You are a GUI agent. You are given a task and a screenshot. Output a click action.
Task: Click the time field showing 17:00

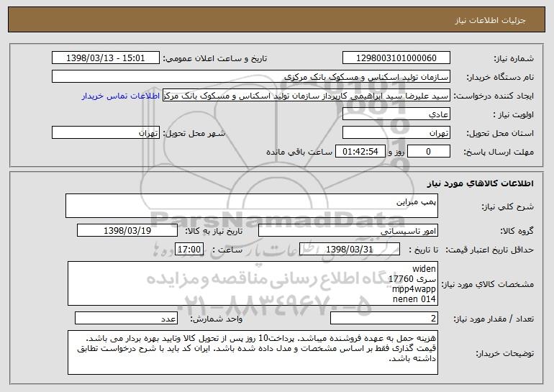(x=189, y=250)
